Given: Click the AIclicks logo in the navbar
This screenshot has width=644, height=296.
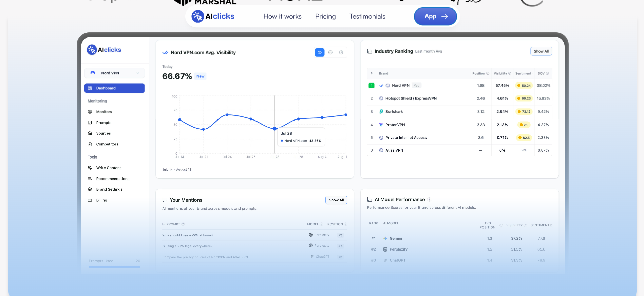Looking at the screenshot, I should (213, 16).
